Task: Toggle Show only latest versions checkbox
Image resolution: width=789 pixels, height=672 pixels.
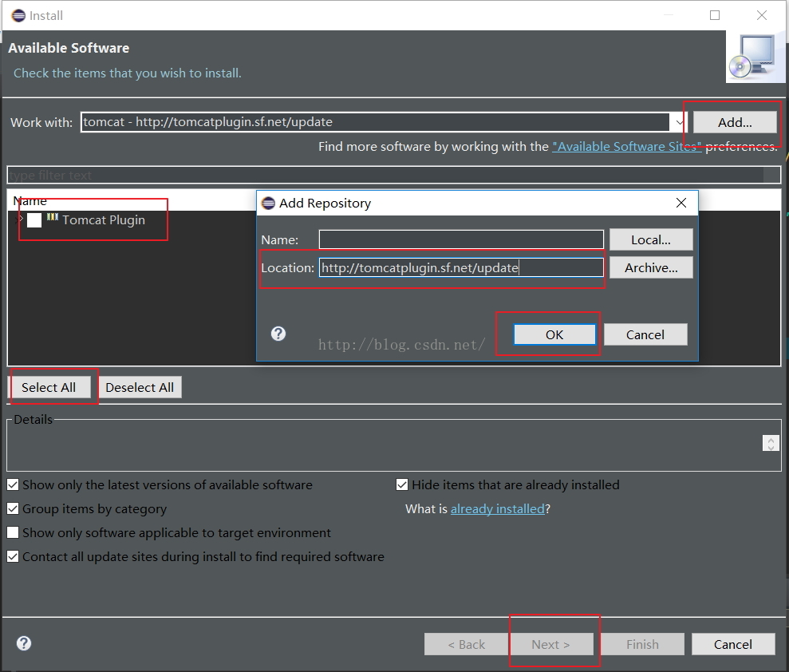Action: (13, 484)
